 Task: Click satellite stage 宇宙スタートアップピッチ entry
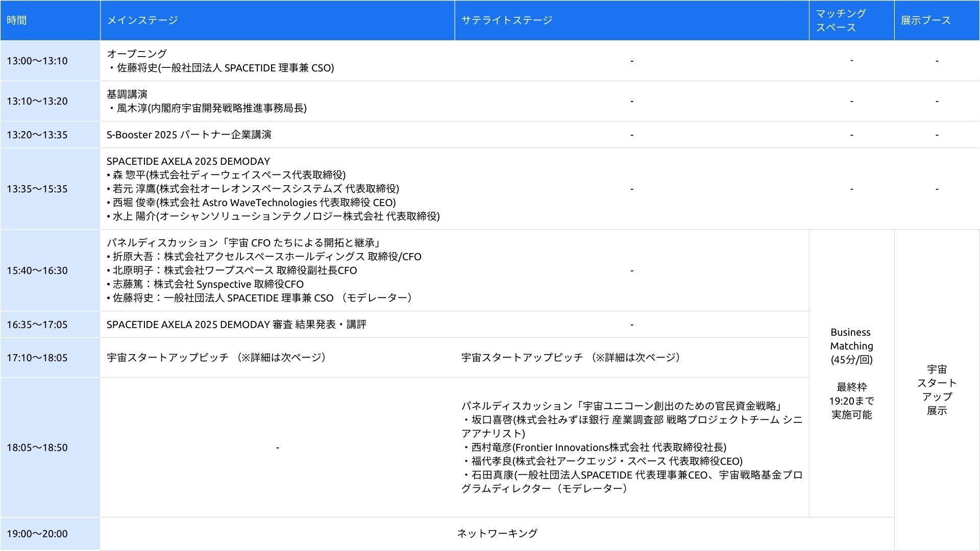pyautogui.click(x=572, y=358)
